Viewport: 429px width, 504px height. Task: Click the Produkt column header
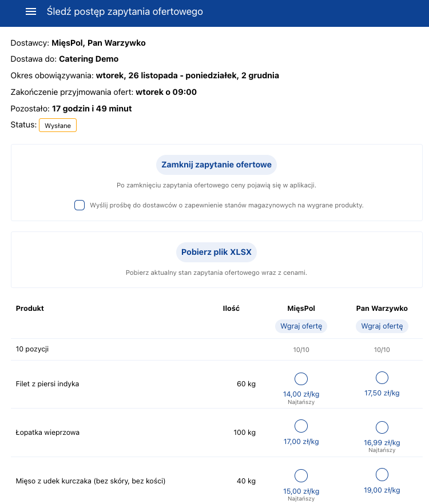[30, 308]
